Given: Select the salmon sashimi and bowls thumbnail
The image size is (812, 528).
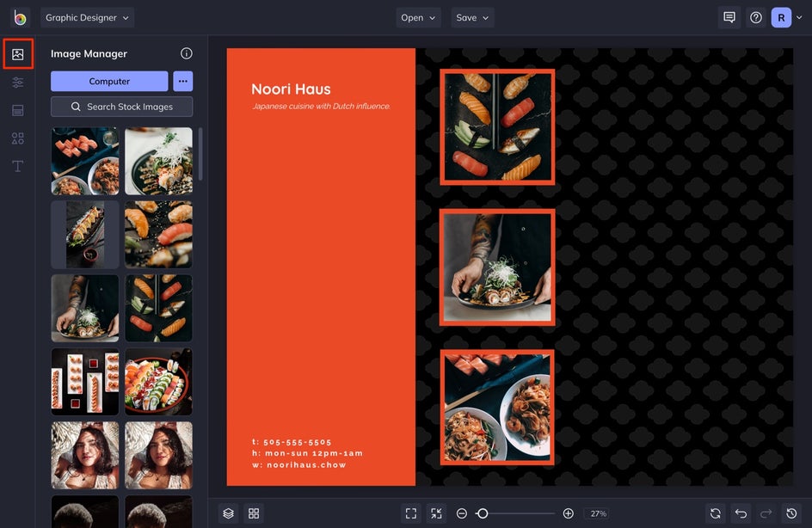Looking at the screenshot, I should point(85,161).
